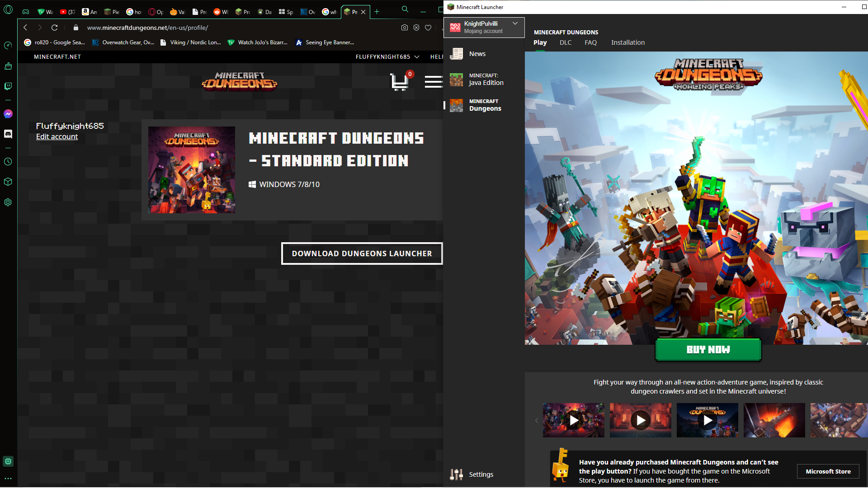Open launcher Settings sliders icon
The width and height of the screenshot is (868, 488).
pyautogui.click(x=456, y=474)
